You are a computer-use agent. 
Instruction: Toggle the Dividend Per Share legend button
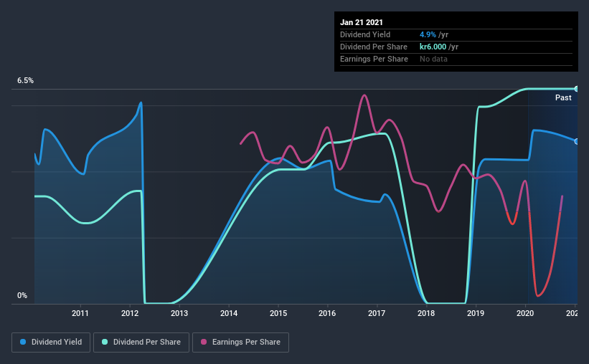(141, 343)
